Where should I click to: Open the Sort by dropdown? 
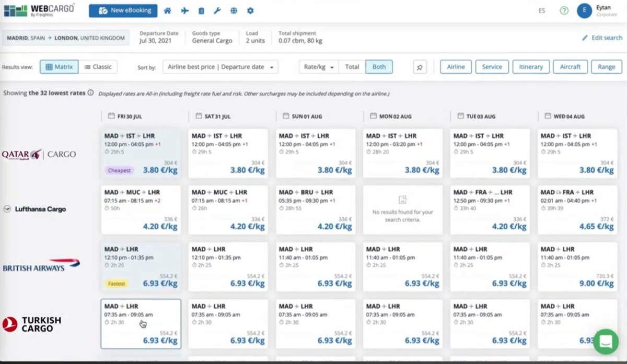pos(220,67)
